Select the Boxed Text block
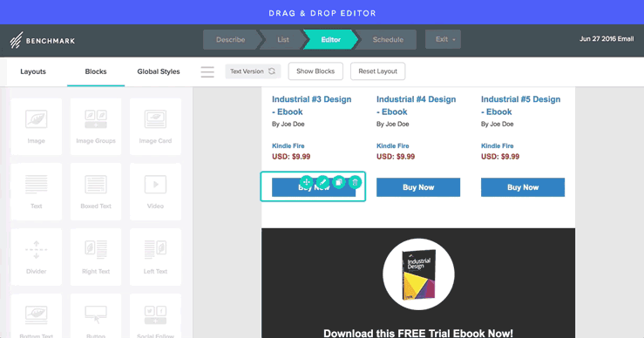 click(96, 192)
